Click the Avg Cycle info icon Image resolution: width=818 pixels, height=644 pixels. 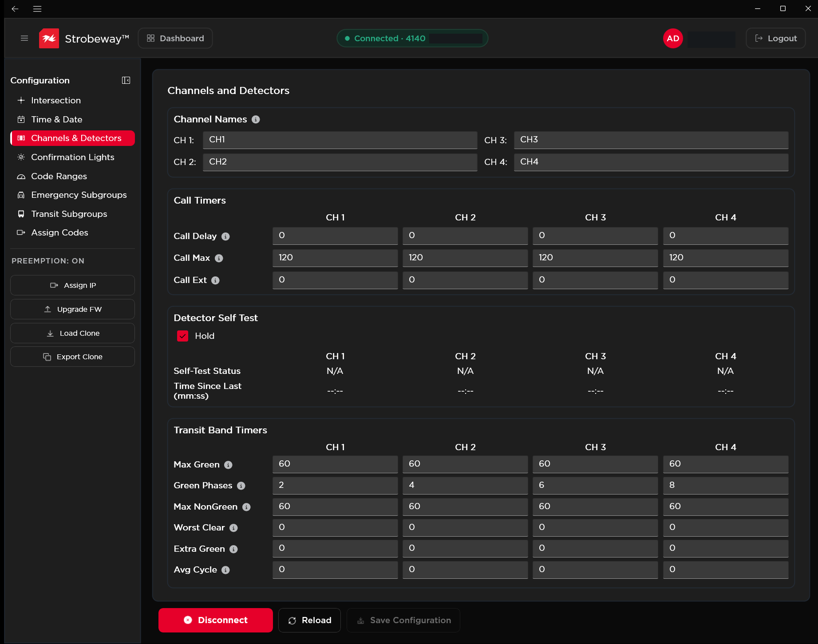225,570
